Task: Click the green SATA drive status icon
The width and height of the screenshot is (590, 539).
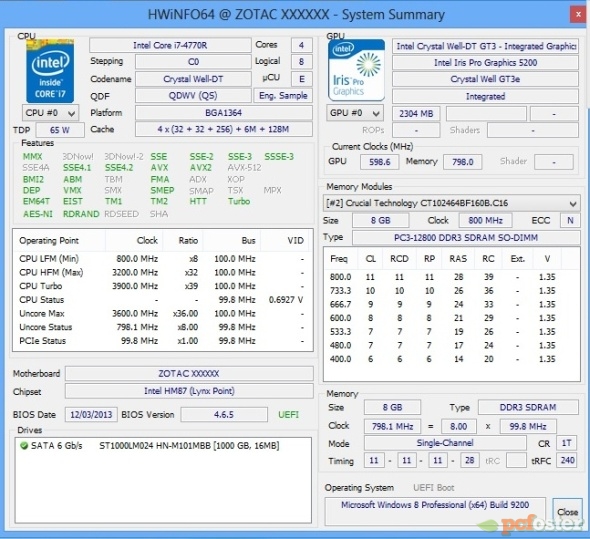Action: coord(24,446)
